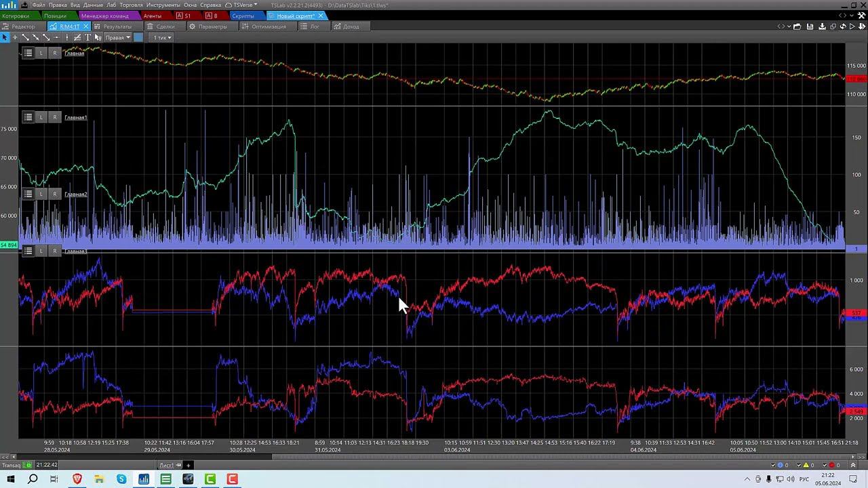The height and width of the screenshot is (488, 868).
Task: Open Windows taskbar search
Action: pos(33,479)
